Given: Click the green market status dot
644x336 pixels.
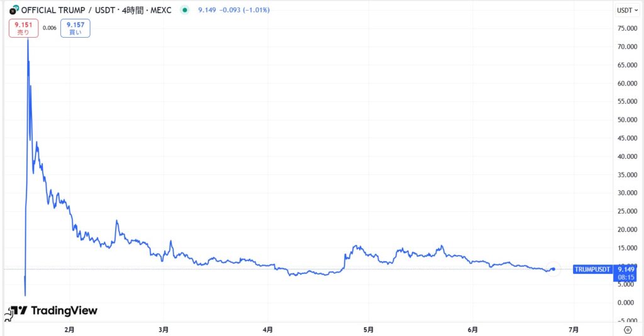Looking at the screenshot, I should (x=185, y=10).
